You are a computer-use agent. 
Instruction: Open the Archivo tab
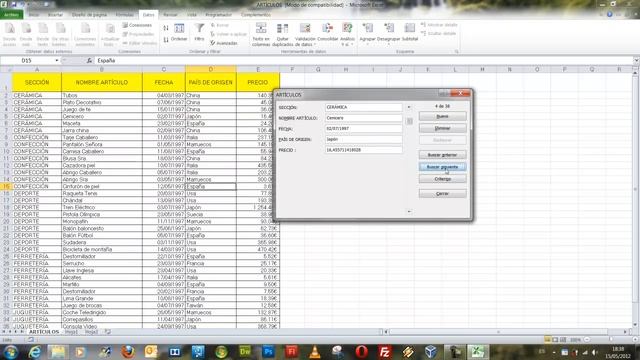click(x=11, y=15)
